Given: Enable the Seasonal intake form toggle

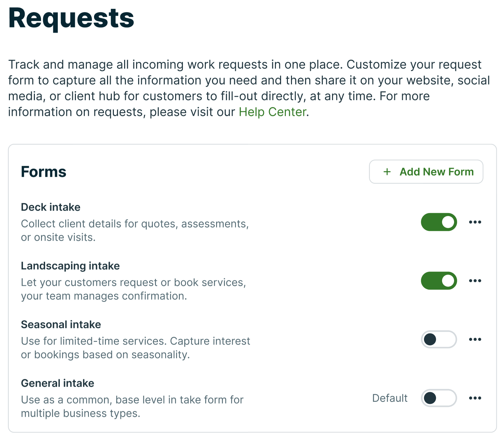Looking at the screenshot, I should tap(439, 340).
